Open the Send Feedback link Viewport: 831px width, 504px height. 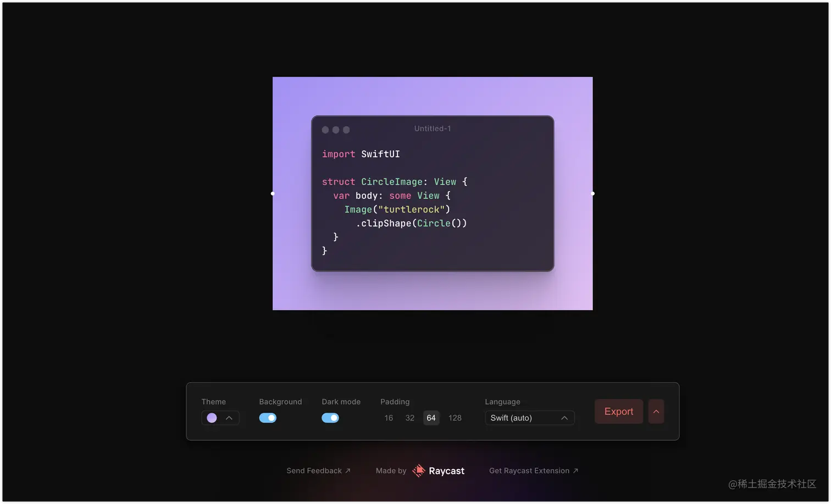(318, 470)
